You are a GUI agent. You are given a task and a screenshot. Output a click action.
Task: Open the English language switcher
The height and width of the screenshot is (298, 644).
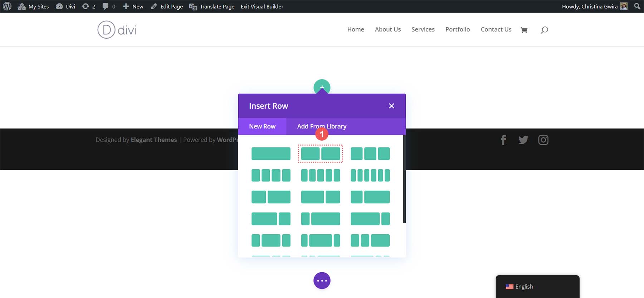pos(537,287)
